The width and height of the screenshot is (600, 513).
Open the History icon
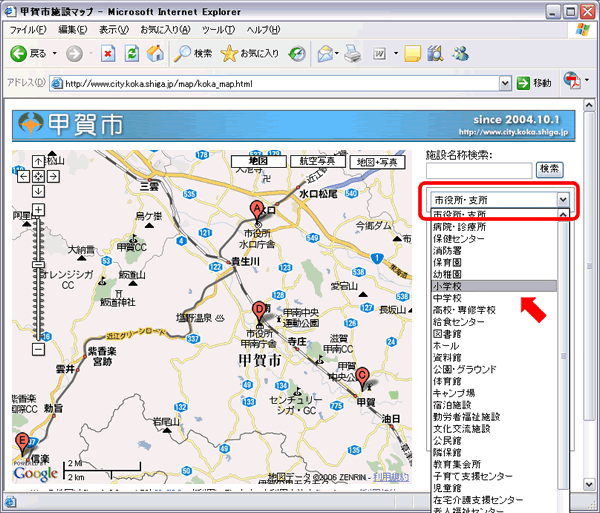[x=297, y=54]
